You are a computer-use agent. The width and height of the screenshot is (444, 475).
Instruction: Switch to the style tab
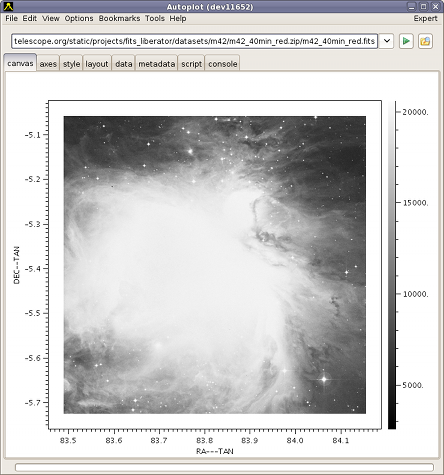(x=71, y=64)
